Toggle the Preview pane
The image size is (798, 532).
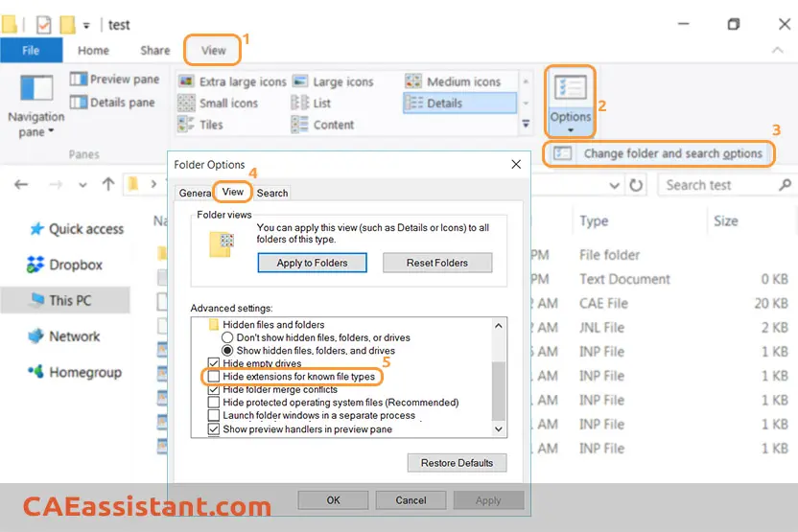pos(114,79)
